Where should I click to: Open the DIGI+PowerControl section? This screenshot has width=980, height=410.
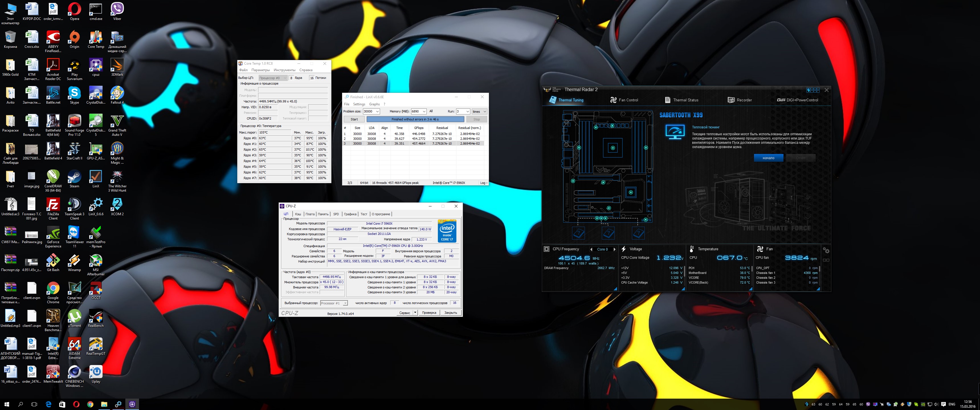(x=797, y=100)
